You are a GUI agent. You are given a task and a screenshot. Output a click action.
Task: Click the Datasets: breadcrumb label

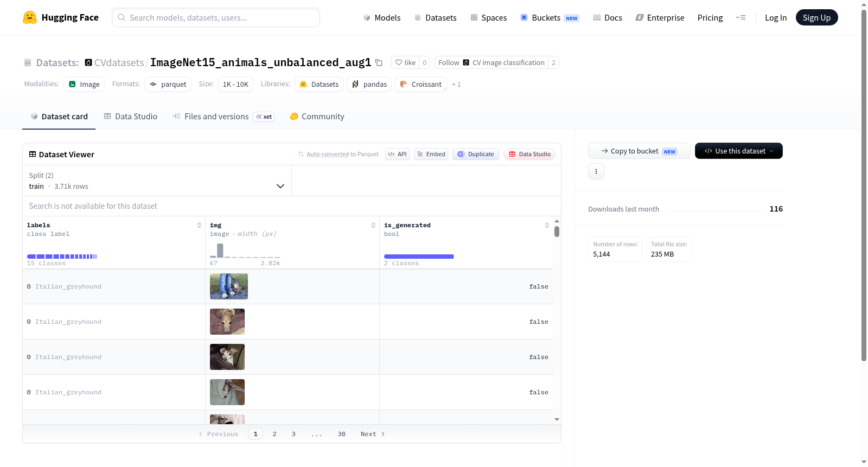[x=58, y=62]
